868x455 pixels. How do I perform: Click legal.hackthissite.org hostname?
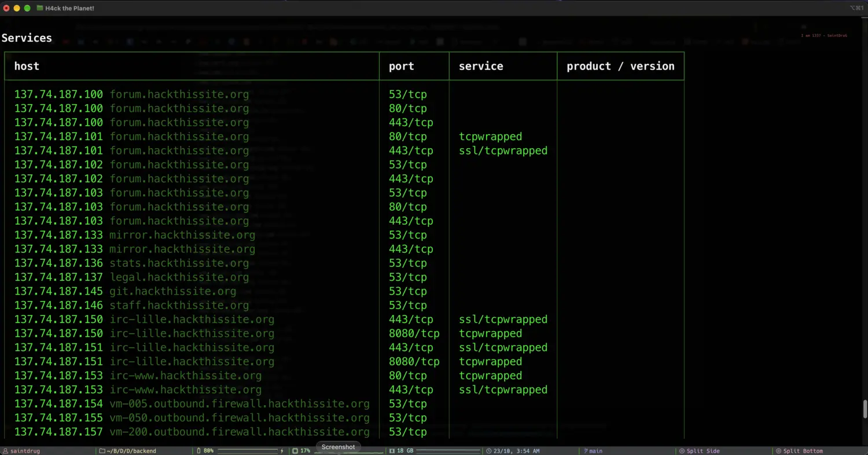tap(179, 277)
